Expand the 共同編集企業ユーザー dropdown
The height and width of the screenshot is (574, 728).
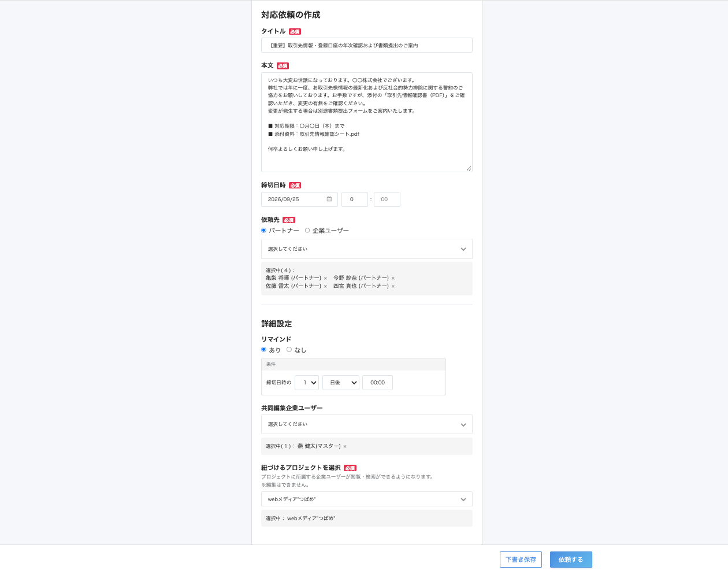coord(367,424)
